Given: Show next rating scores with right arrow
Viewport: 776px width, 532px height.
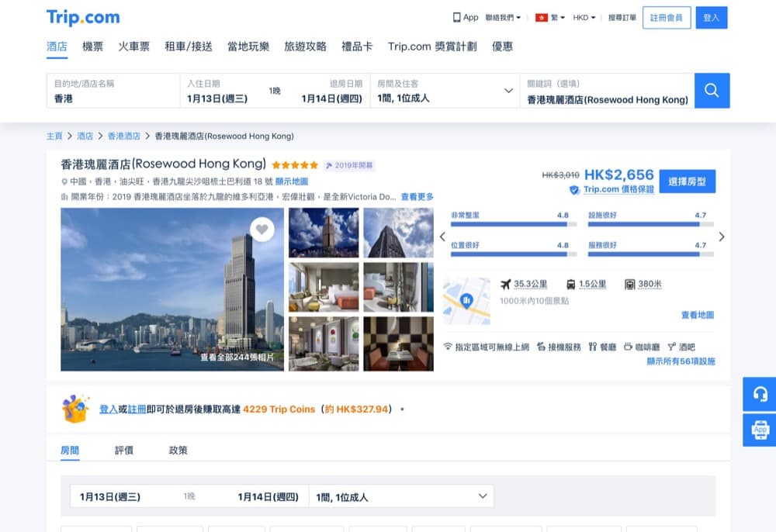Looking at the screenshot, I should pos(722,237).
